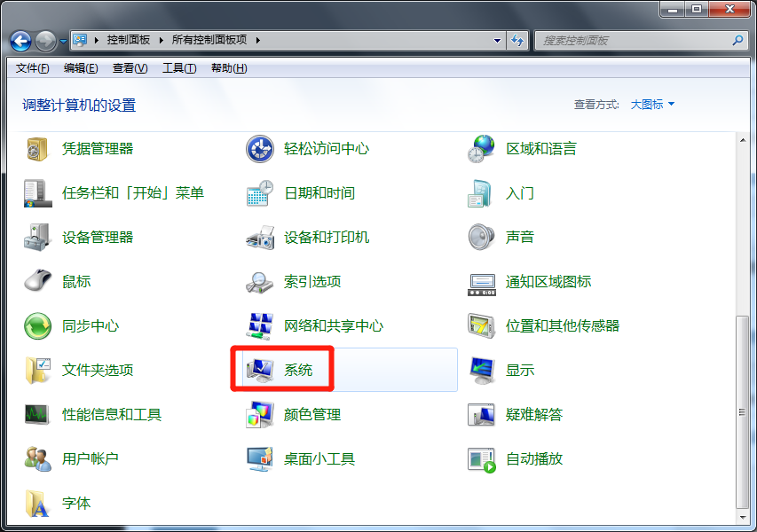Click the Forward navigation button
Image resolution: width=757 pixels, height=532 pixels.
coord(46,42)
